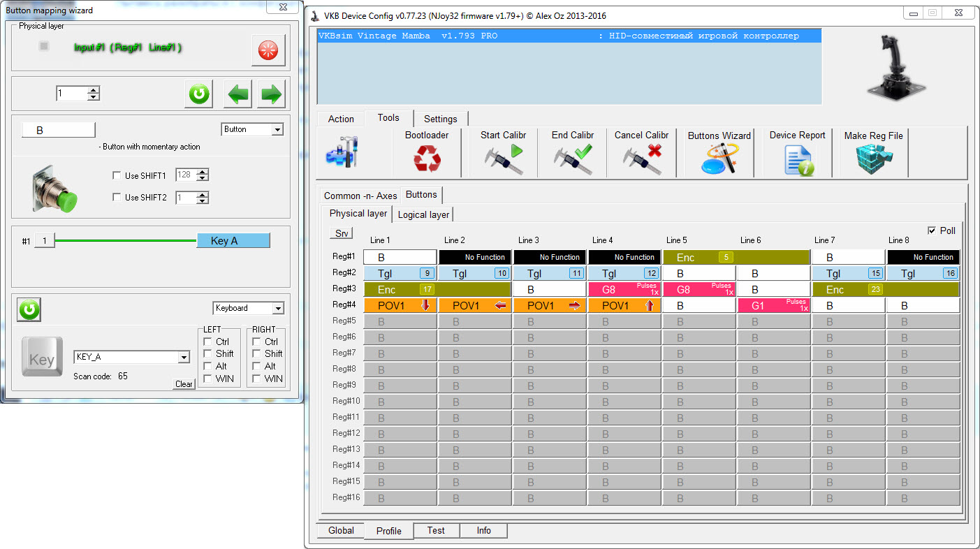Screen dimensions: 980x549
Task: Enable the Use SHIFT2 checkbox
Action: tap(117, 198)
